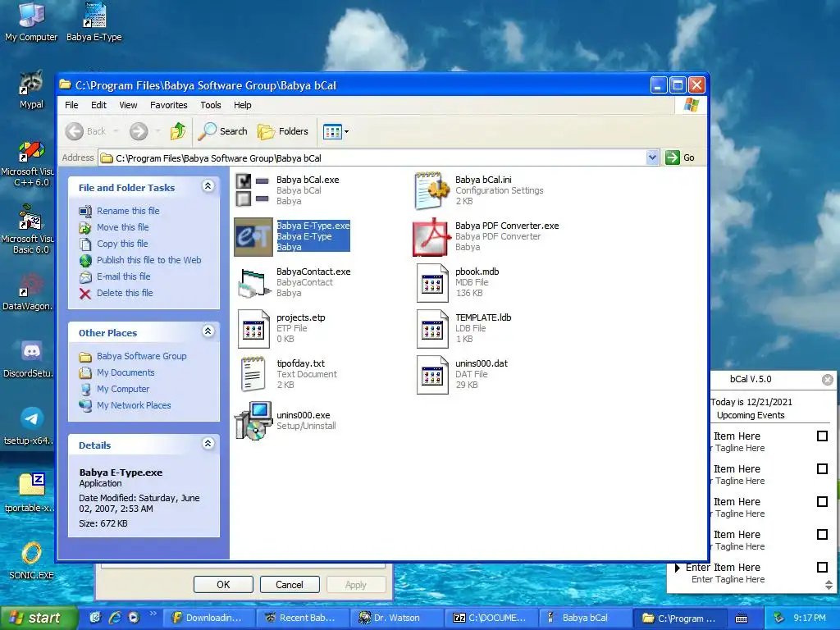Open the Favorites menu

[x=169, y=105]
